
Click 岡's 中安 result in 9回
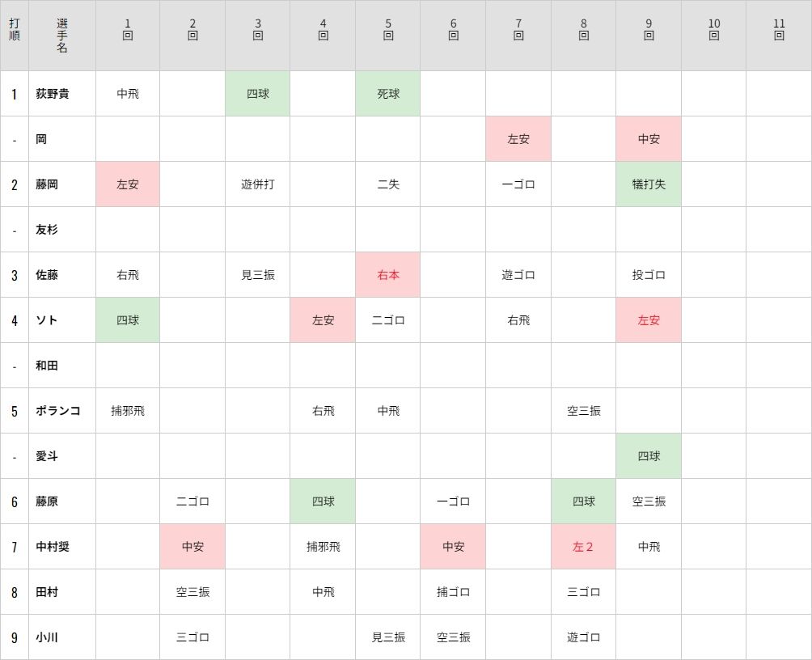click(x=649, y=139)
